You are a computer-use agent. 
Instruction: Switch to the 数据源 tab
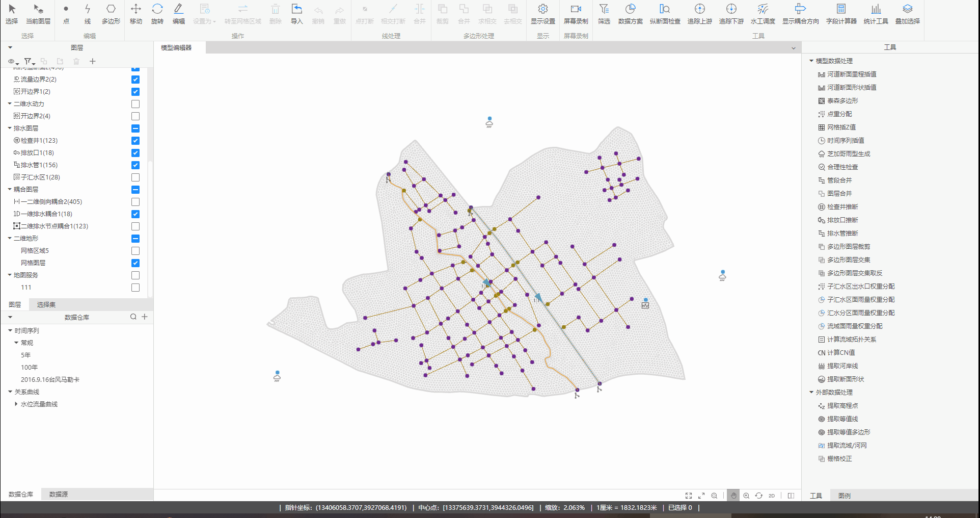tap(59, 494)
